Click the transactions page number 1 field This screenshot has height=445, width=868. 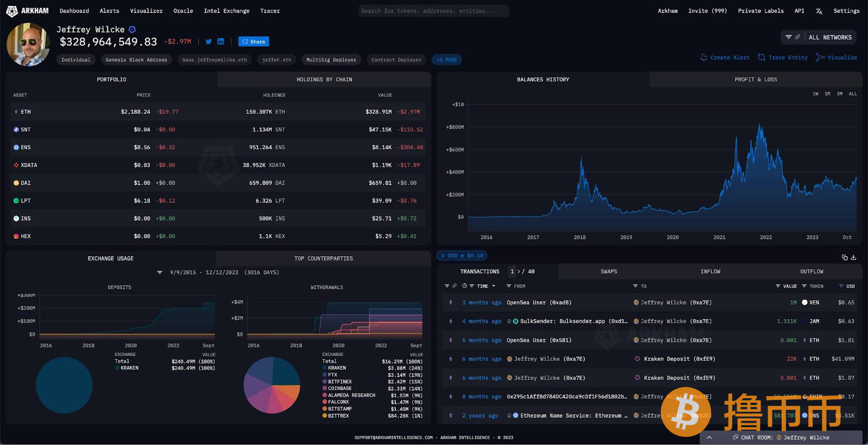(512, 271)
